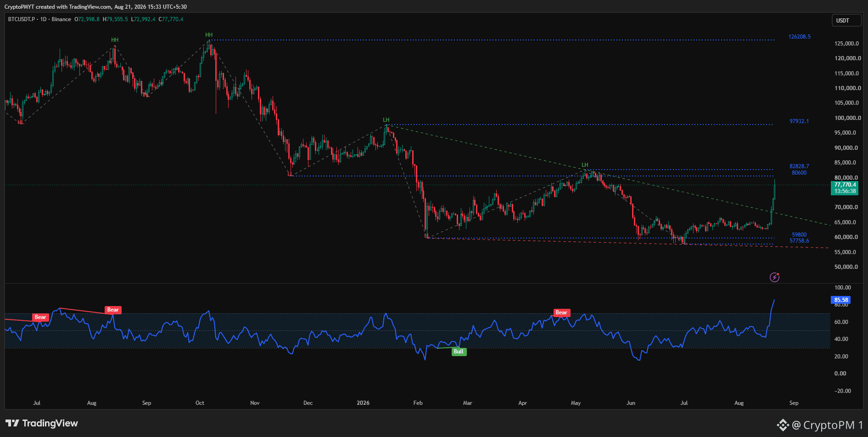Click the LH label above the May peak
868x437 pixels.
(585, 165)
